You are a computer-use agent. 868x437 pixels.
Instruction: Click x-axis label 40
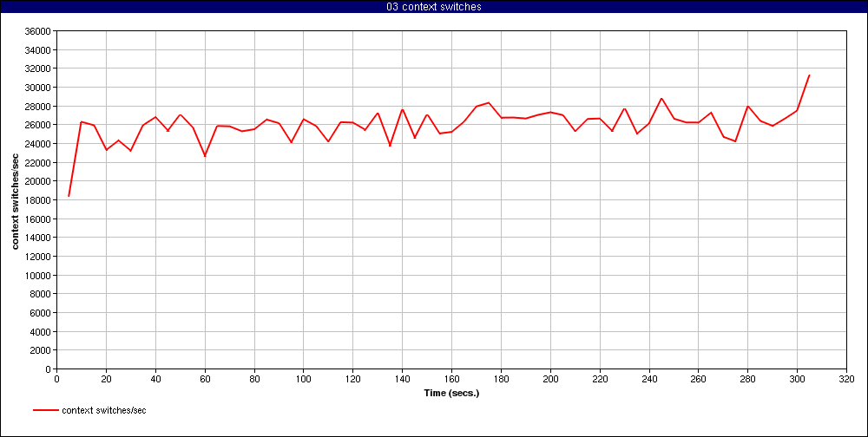(155, 380)
